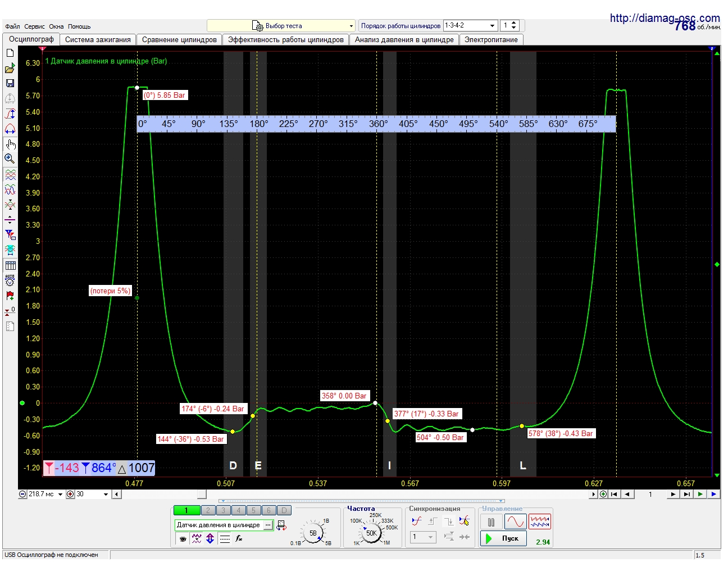
Task: Open the fx math function icon
Action: [x=239, y=538]
